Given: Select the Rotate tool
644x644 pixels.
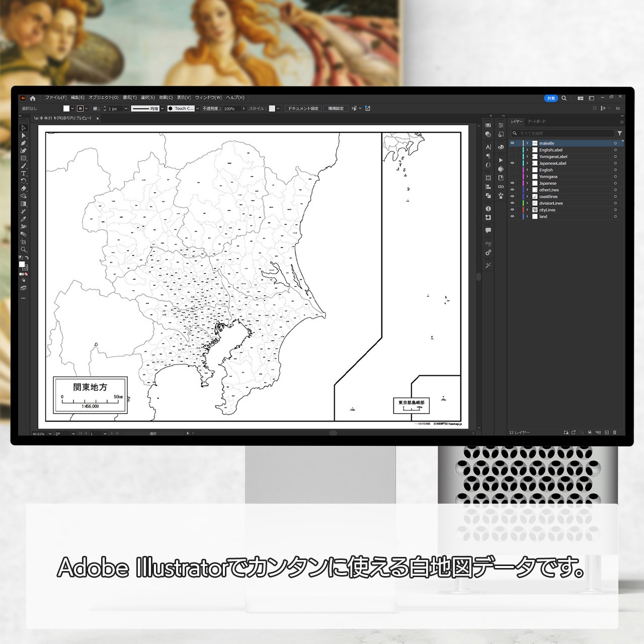Looking at the screenshot, I should click(x=23, y=181).
